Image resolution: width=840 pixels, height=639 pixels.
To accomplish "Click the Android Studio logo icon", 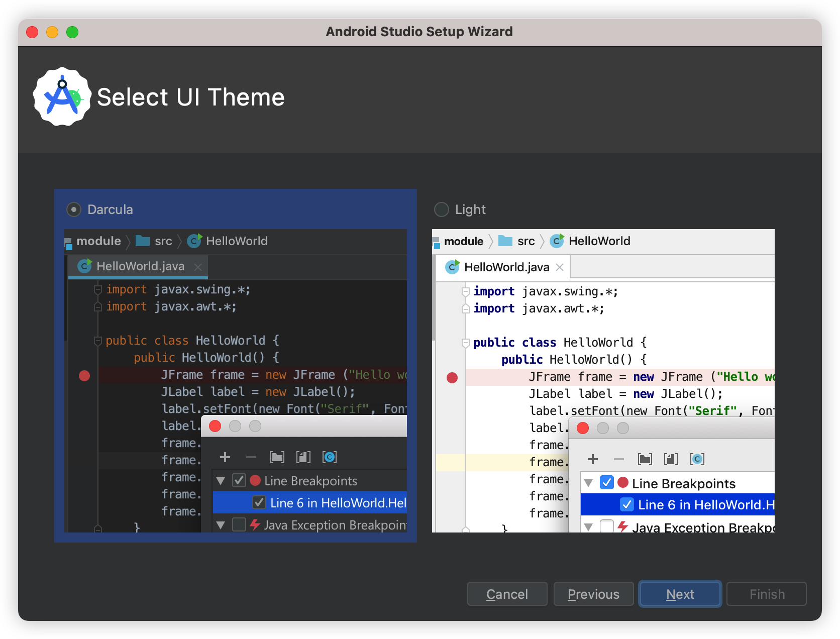I will pyautogui.click(x=62, y=96).
